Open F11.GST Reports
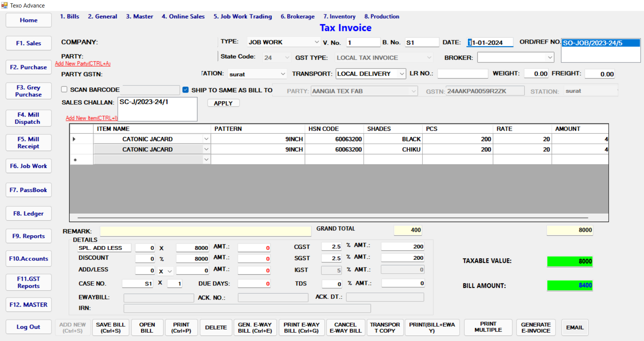Viewport: 644px width, 341px height. pos(29,282)
